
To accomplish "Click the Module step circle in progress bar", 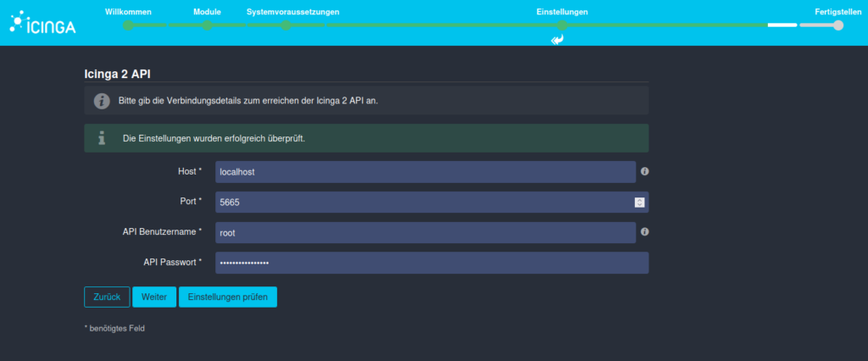I will point(207,25).
